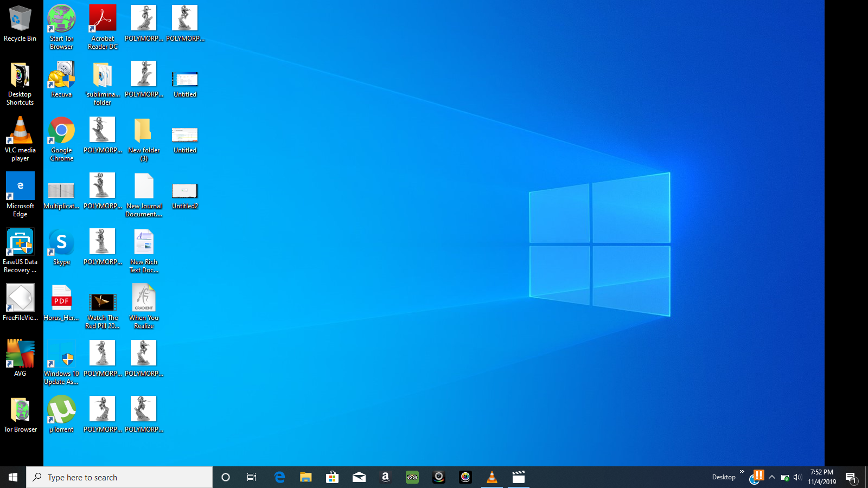This screenshot has width=868, height=488.
Task: Select the Recycle Bin desktop icon
Action: click(20, 24)
